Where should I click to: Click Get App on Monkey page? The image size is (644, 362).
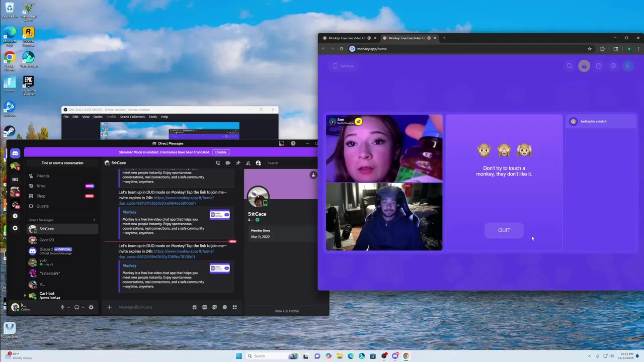(x=342, y=66)
